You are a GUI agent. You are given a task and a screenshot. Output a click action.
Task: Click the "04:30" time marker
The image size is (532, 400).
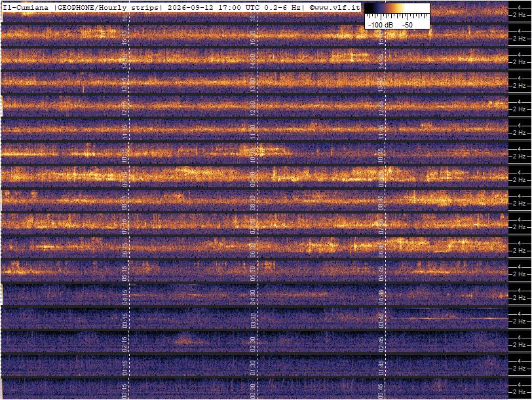point(253,297)
